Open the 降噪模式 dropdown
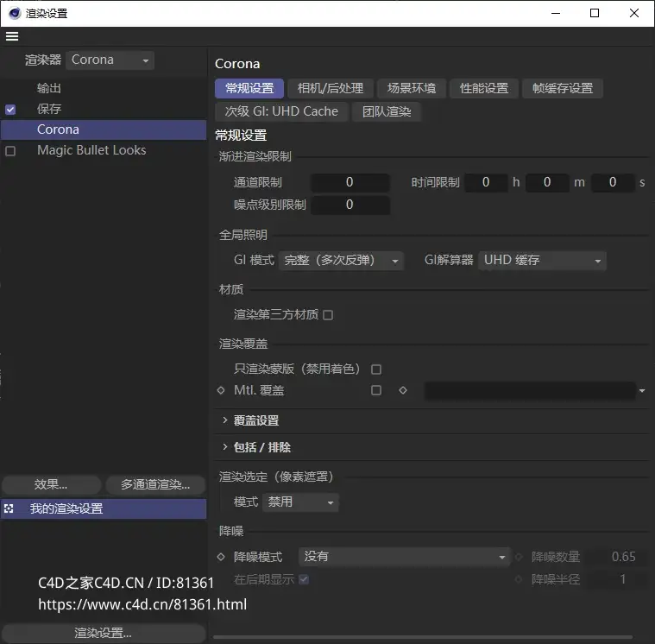Image resolution: width=655 pixels, height=644 pixels. pos(405,557)
